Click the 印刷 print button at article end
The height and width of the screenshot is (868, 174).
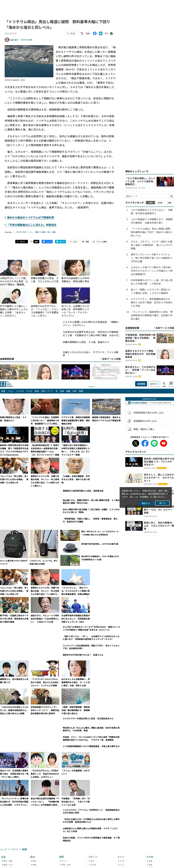coord(86,241)
